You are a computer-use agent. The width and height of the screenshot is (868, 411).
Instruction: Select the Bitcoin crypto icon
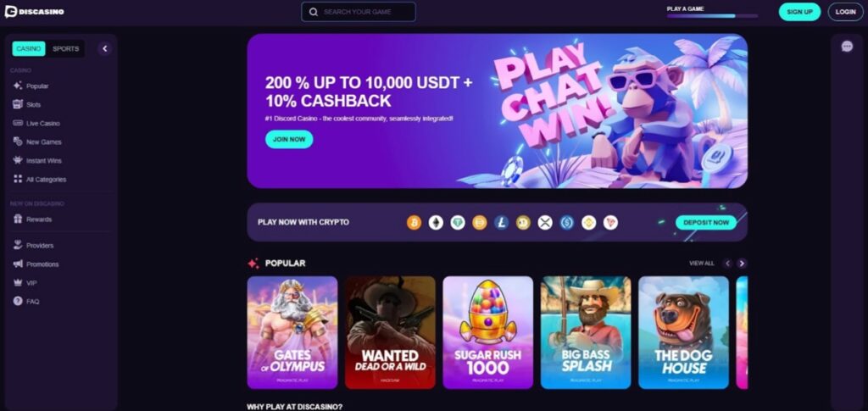click(414, 222)
